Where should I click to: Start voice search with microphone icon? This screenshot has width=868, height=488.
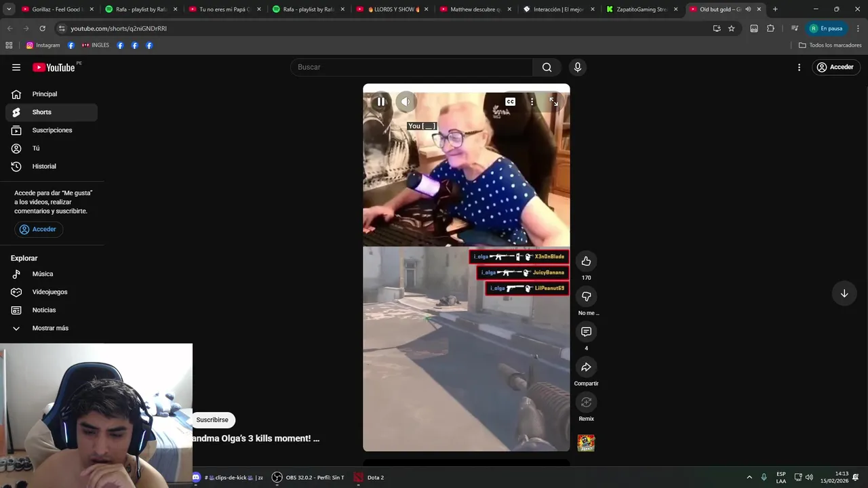(x=578, y=67)
